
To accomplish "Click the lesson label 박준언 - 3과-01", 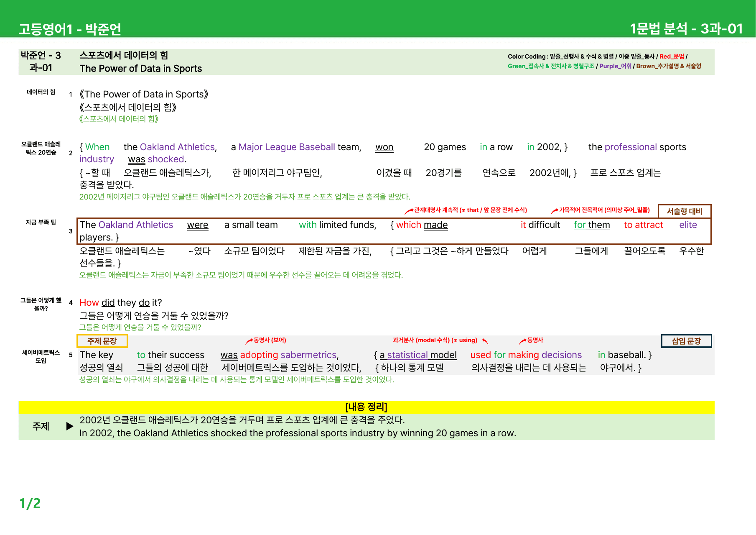I will 41,61.
